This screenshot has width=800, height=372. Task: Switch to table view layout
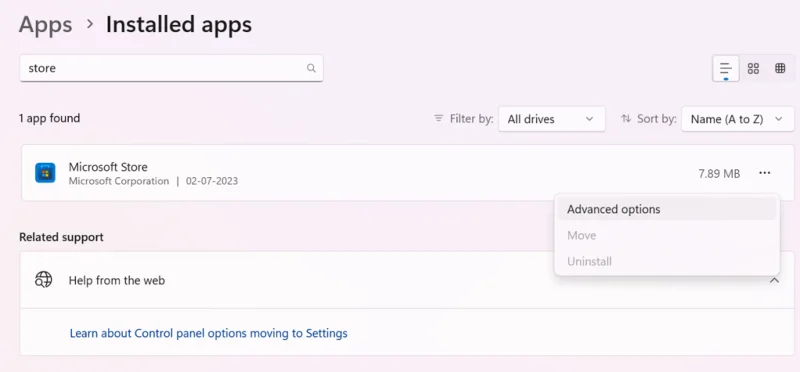click(780, 68)
